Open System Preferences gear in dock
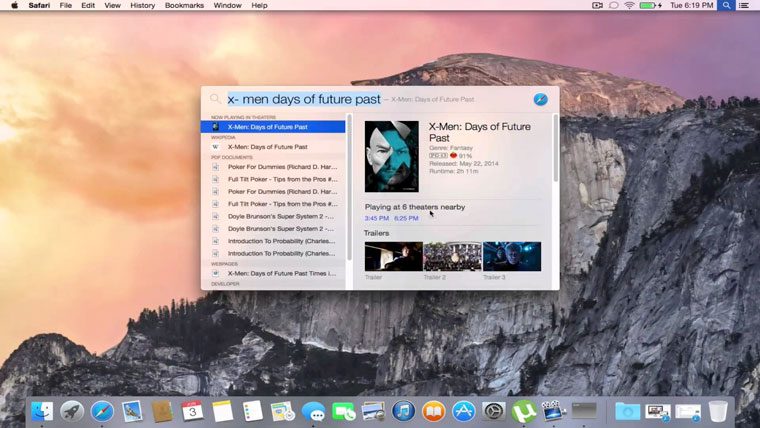This screenshot has width=760, height=428. click(x=493, y=410)
